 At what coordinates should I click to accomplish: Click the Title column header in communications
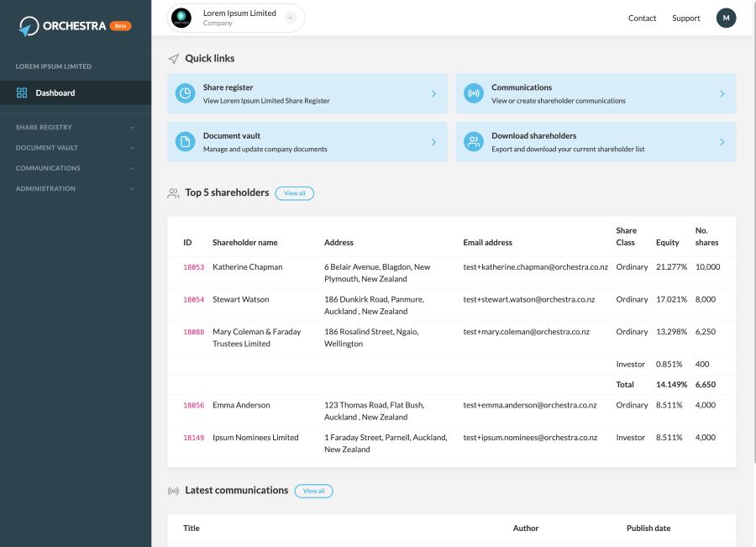[x=192, y=529]
